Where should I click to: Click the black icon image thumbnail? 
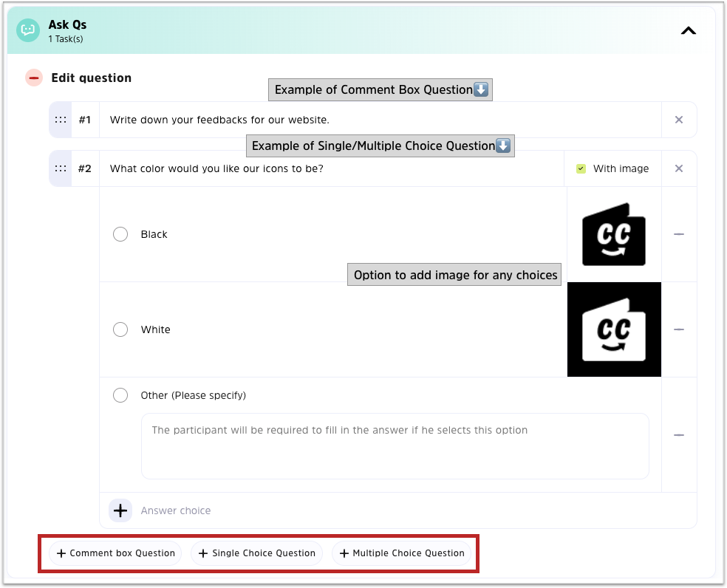[614, 234]
